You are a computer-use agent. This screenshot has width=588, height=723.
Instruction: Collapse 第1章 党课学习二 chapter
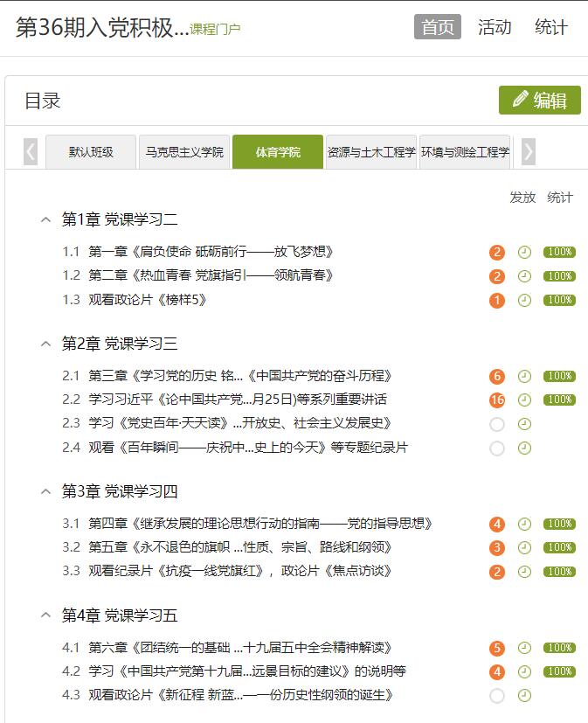pos(46,220)
